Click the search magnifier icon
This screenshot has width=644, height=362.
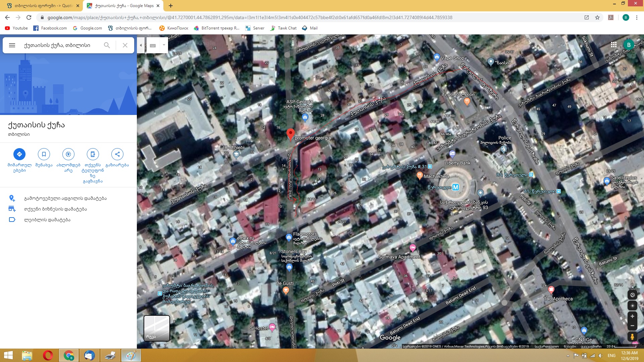click(x=107, y=45)
